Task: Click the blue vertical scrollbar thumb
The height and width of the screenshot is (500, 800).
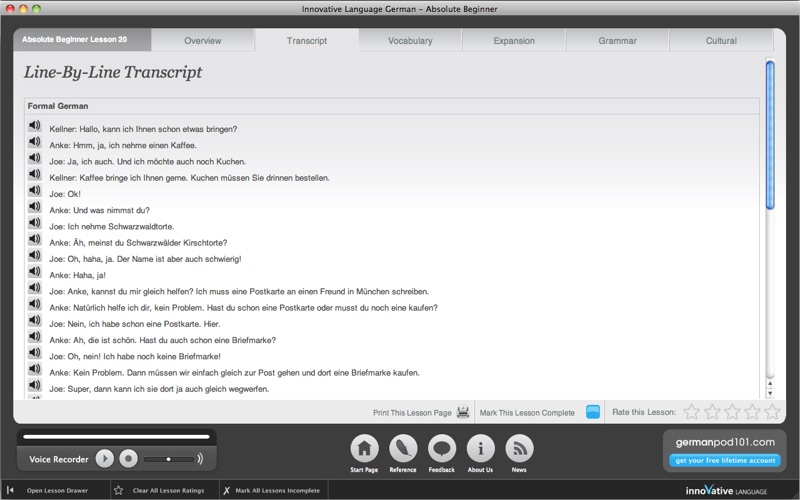Action: click(x=770, y=135)
